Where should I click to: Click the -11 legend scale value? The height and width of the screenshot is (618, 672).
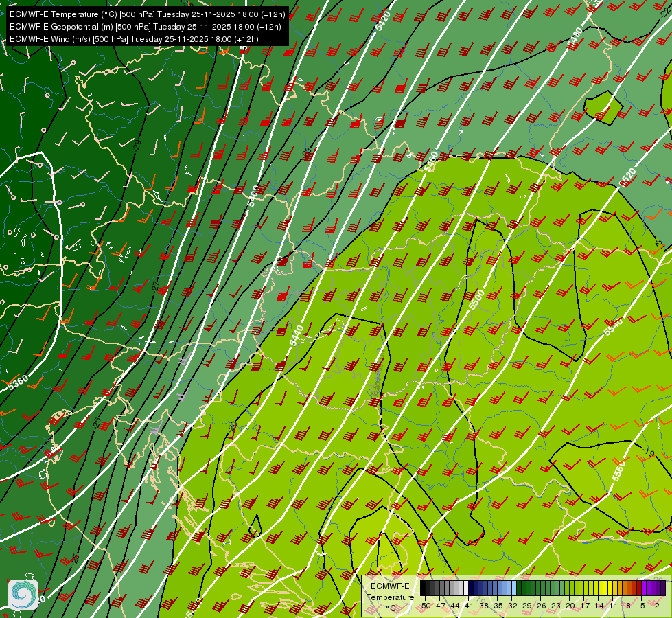[612, 606]
